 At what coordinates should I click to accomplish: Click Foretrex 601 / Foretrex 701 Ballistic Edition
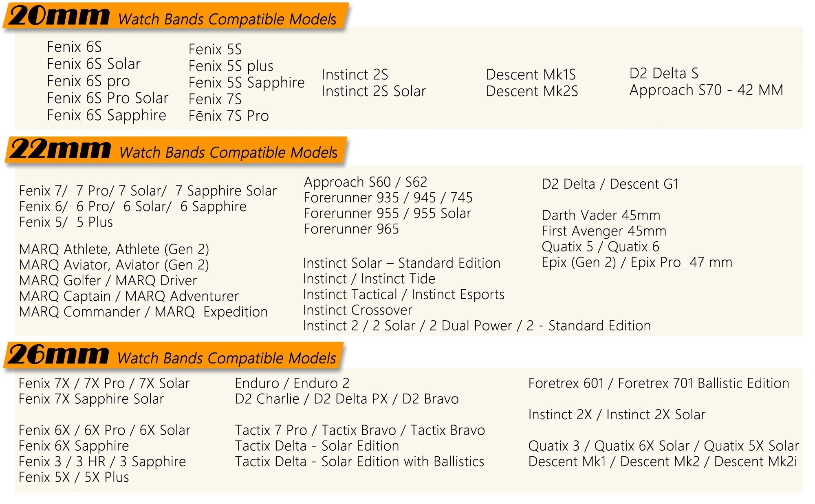(659, 383)
